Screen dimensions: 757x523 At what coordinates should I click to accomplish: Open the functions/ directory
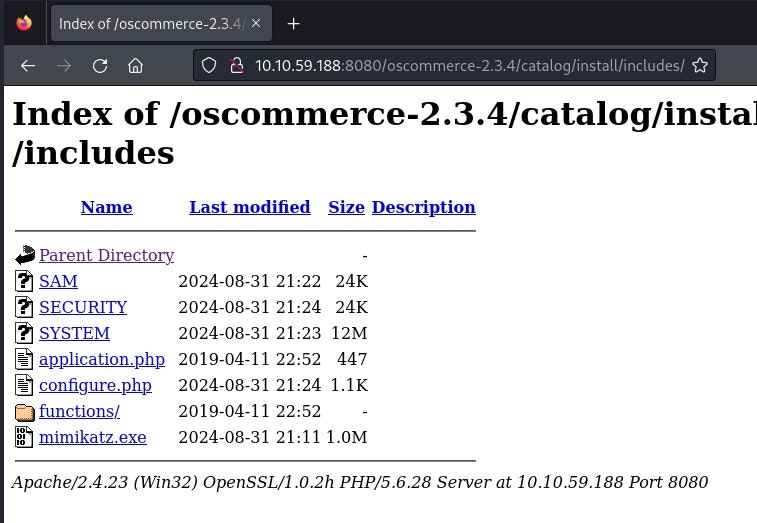[79, 411]
